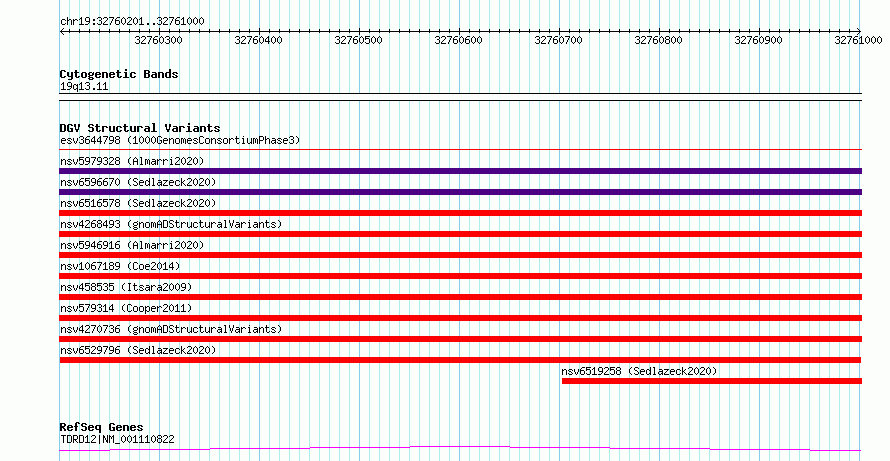Viewport: 890px width, 461px height.
Task: Click the red bar for nsv1067189
Action: point(460,276)
